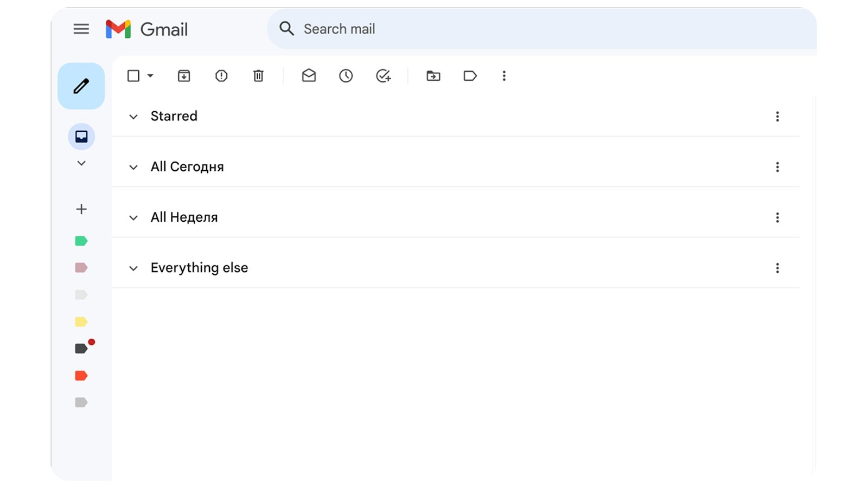Archive selected conversations
Image resolution: width=868 pixels, height=488 pixels.
183,76
